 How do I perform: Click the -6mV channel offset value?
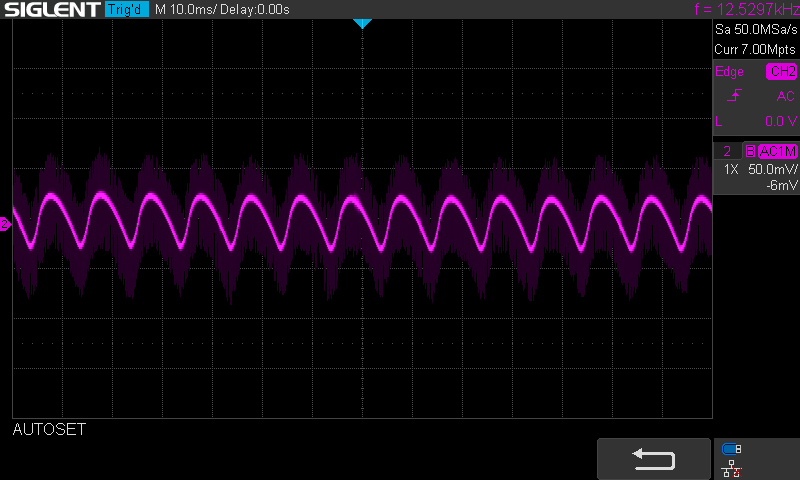tap(781, 186)
